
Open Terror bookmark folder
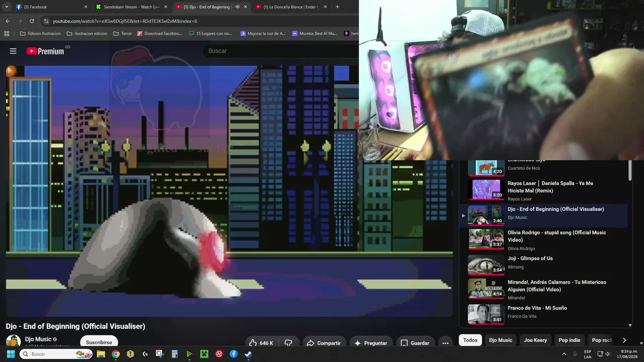pos(123,34)
